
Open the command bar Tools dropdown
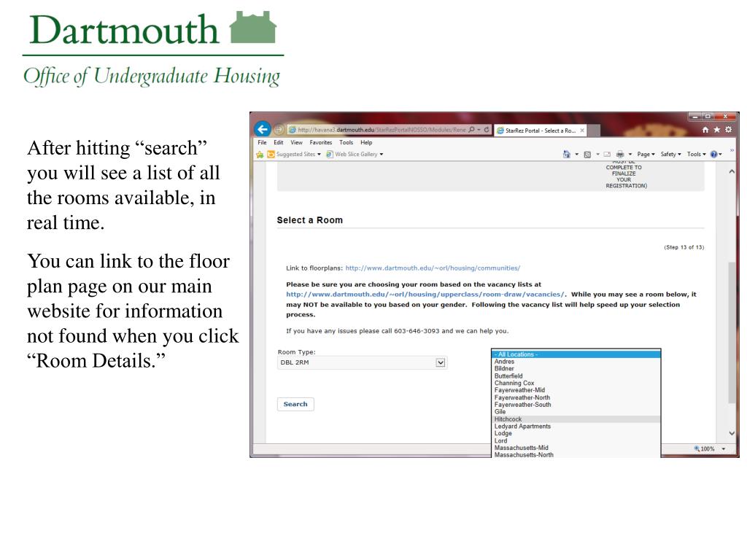697,155
